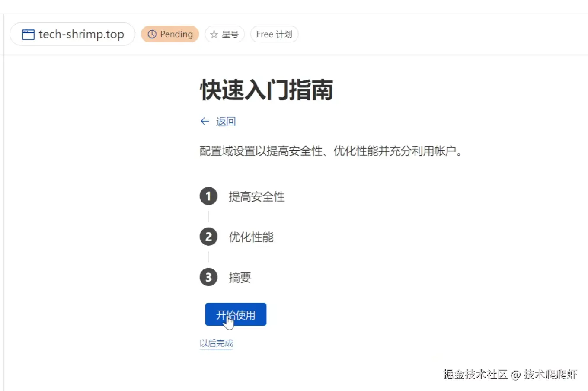Open the Free 计划 plan badge
This screenshot has width=588, height=391.
click(274, 34)
